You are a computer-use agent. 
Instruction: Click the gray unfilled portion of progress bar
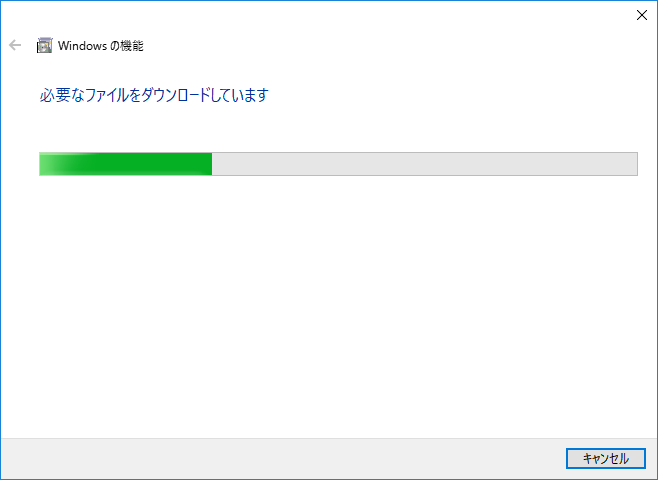(x=424, y=164)
